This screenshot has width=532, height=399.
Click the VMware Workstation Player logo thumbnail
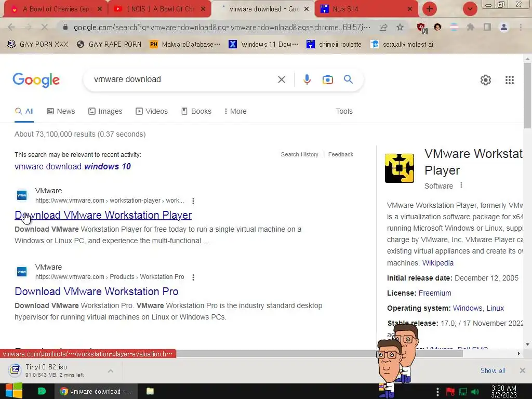400,168
